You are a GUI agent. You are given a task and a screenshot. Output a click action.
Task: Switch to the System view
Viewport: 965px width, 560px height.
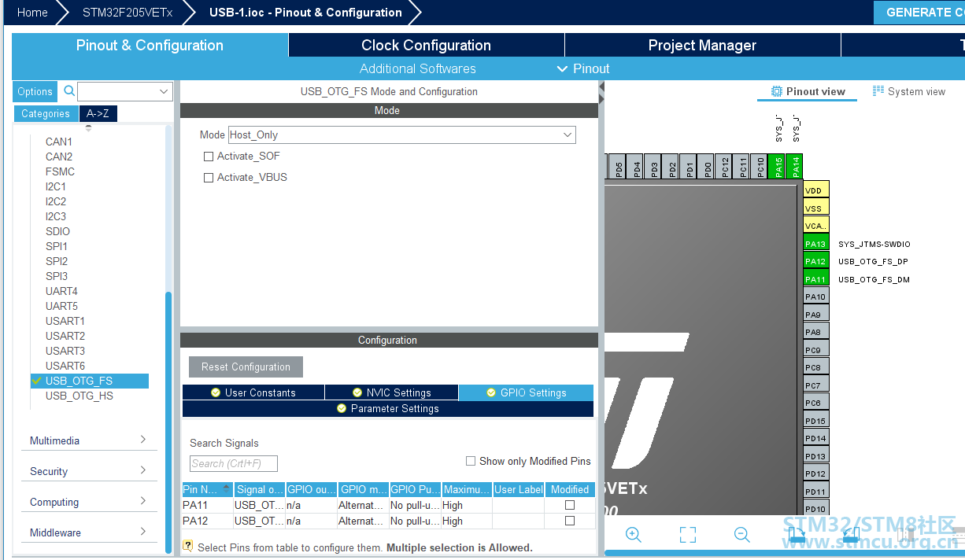coord(909,92)
